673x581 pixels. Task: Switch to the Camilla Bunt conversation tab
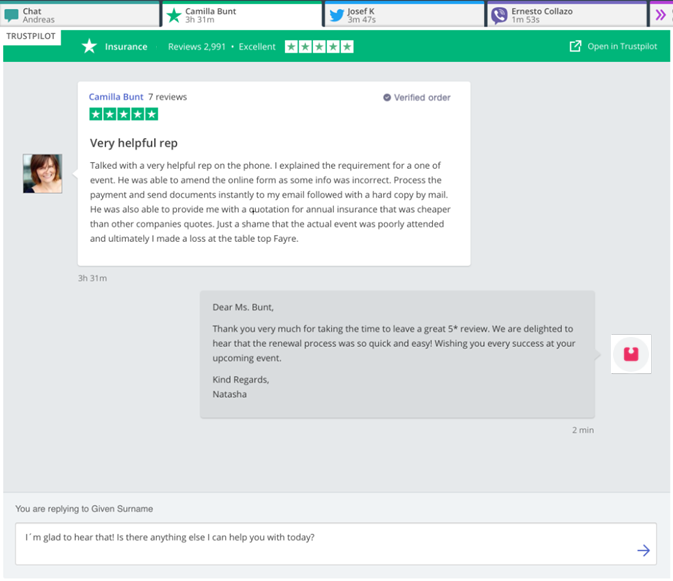[240, 15]
